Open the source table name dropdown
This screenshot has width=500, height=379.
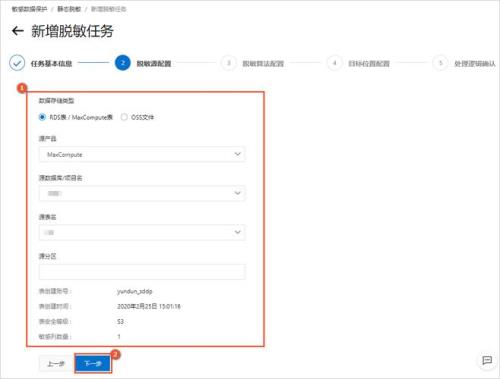[142, 232]
